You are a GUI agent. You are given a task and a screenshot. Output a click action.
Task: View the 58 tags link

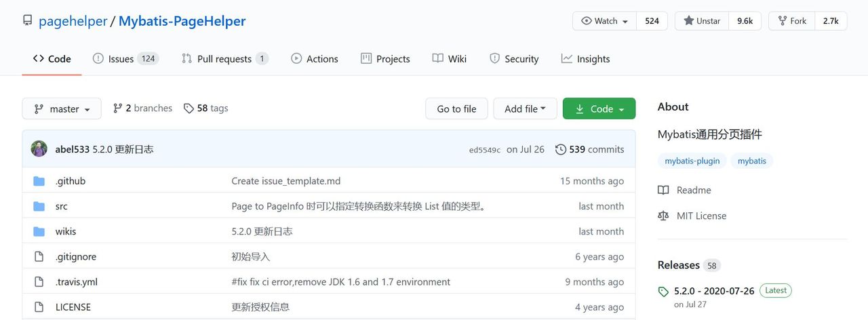(206, 108)
